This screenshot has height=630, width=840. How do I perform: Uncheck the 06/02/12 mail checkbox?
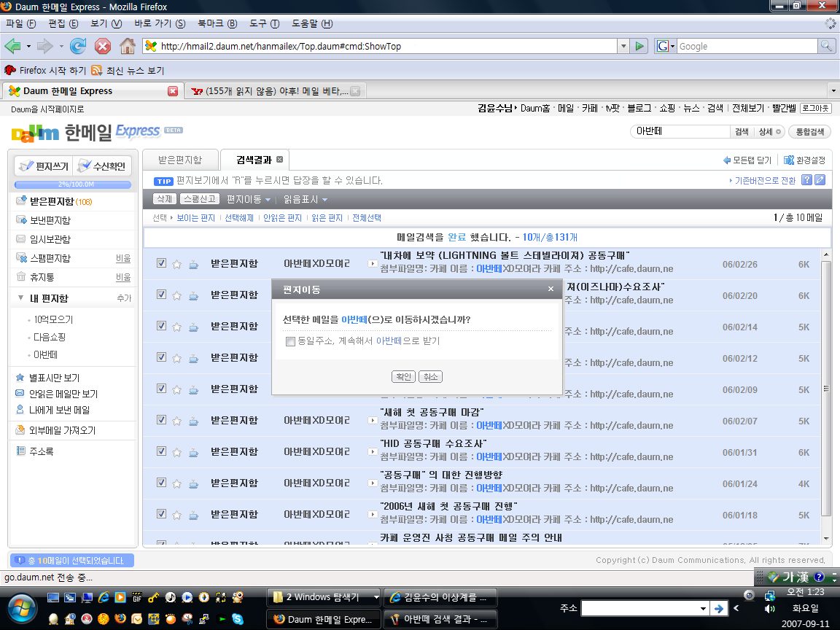click(161, 357)
